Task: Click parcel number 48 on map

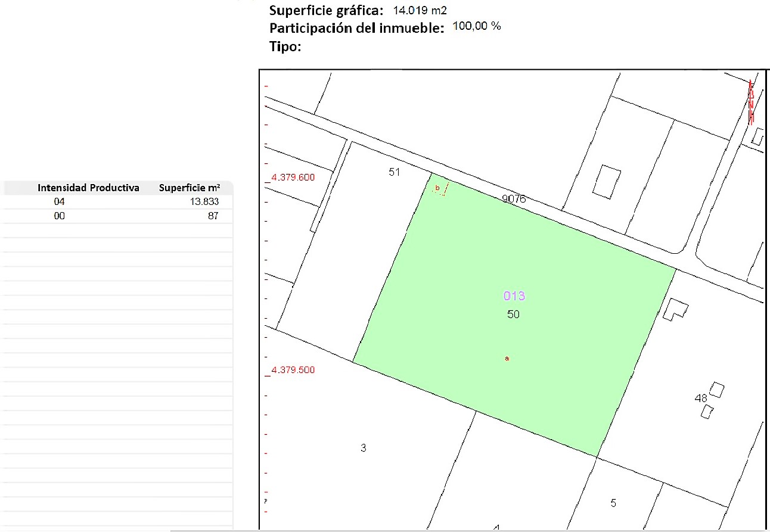Action: 701,397
